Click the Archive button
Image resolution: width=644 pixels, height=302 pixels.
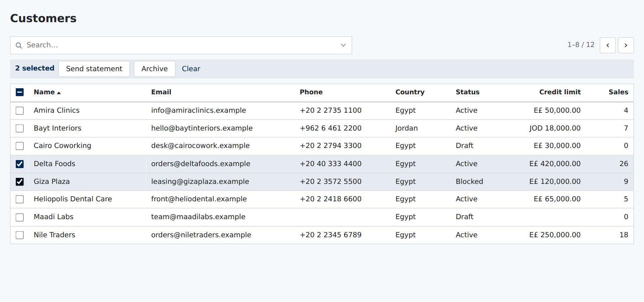coord(155,69)
